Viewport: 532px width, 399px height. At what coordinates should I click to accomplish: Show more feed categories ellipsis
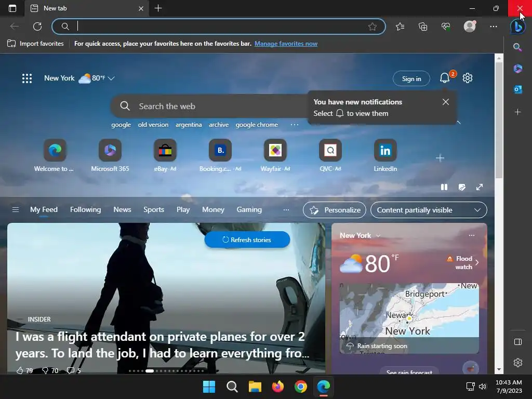(x=286, y=210)
